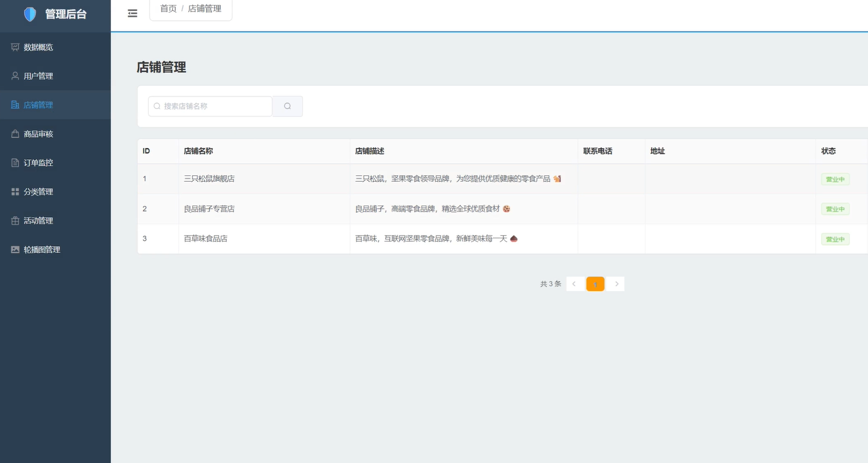This screenshot has width=868, height=463.
Task: Go to next page arrow
Action: click(616, 284)
